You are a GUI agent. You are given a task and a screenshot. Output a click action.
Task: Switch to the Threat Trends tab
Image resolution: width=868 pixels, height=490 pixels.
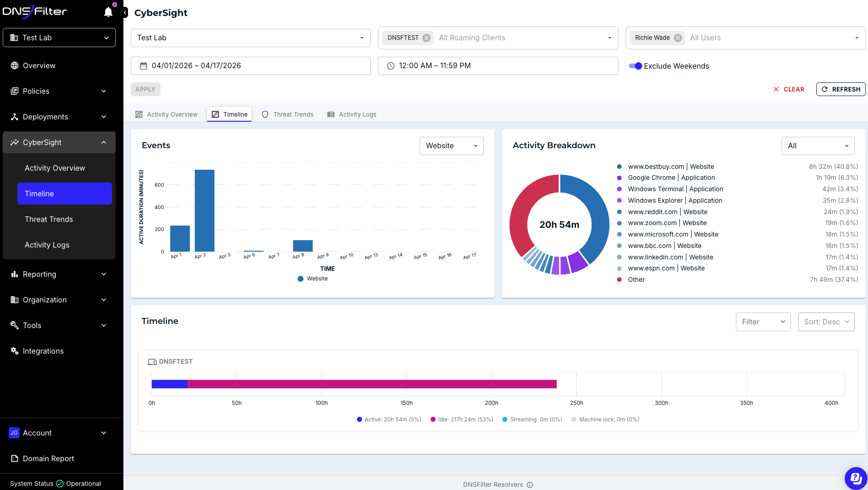click(x=288, y=114)
